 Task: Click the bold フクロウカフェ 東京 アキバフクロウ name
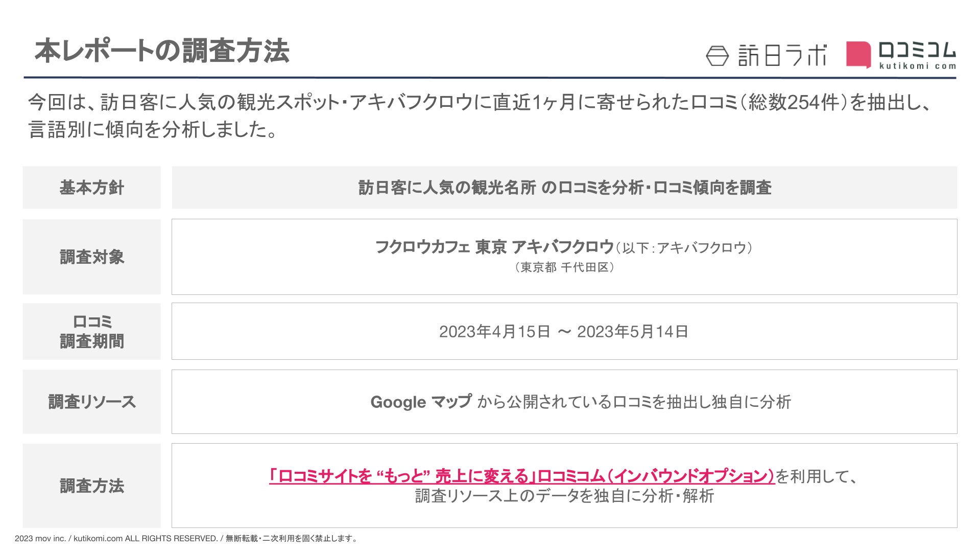click(494, 247)
